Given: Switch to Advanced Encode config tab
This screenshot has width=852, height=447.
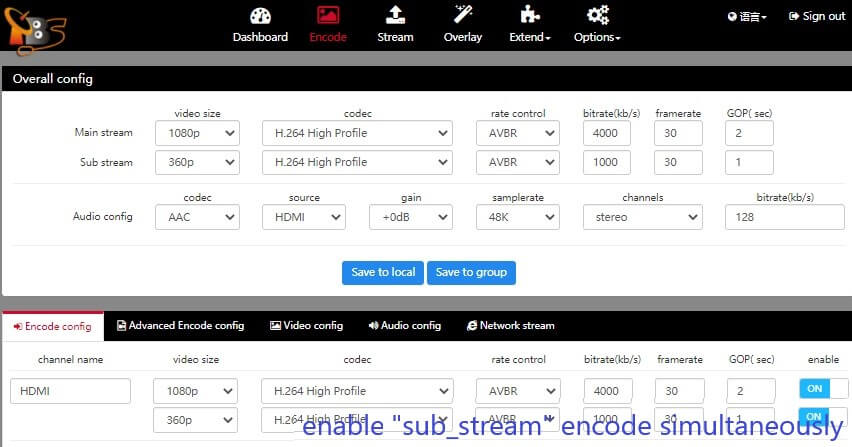Looking at the screenshot, I should coord(180,326).
